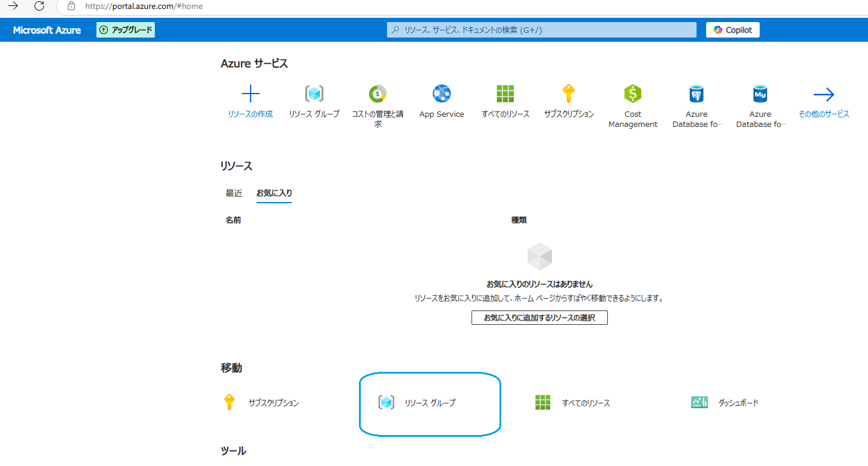Open the Copilot button
Screen dimensions: 868x466
pos(733,30)
